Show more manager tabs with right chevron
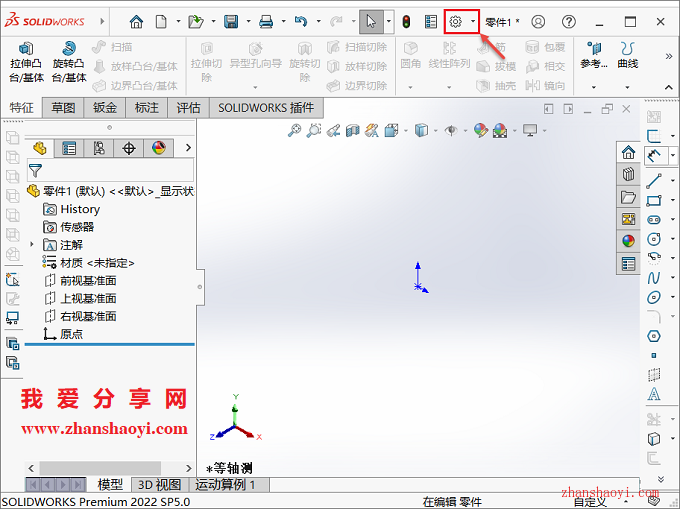 [188, 148]
